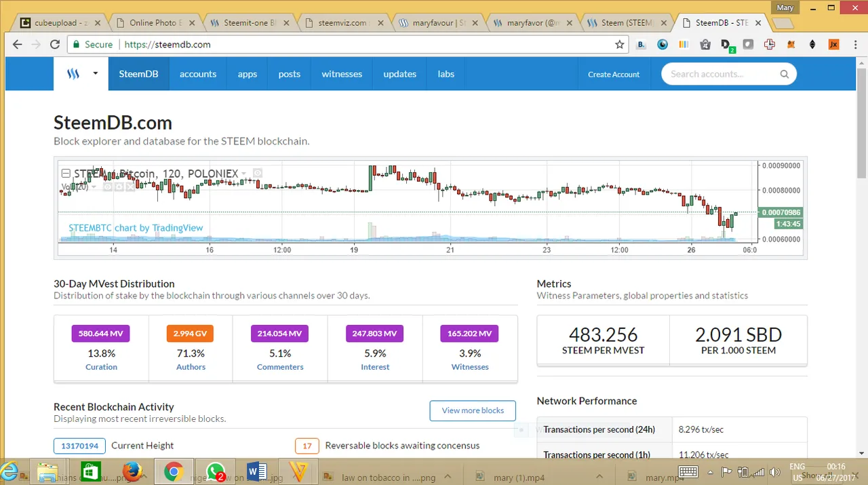Expand the dropdown caret beside the Steem logo
This screenshot has width=868, height=485.
point(96,73)
